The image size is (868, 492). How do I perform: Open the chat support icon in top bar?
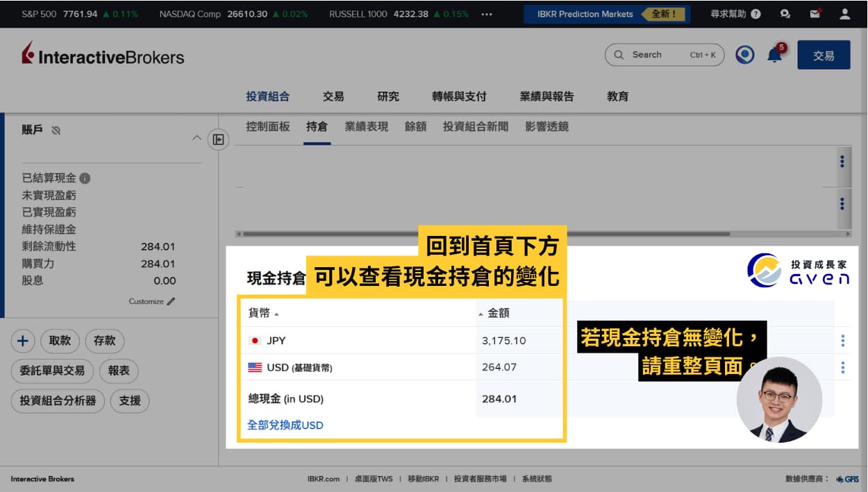(785, 14)
